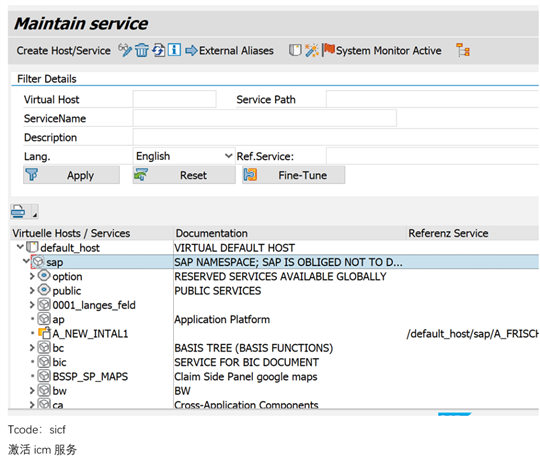This screenshot has height=461, width=540.
Task: Click the refresh document icon
Action: tap(158, 50)
